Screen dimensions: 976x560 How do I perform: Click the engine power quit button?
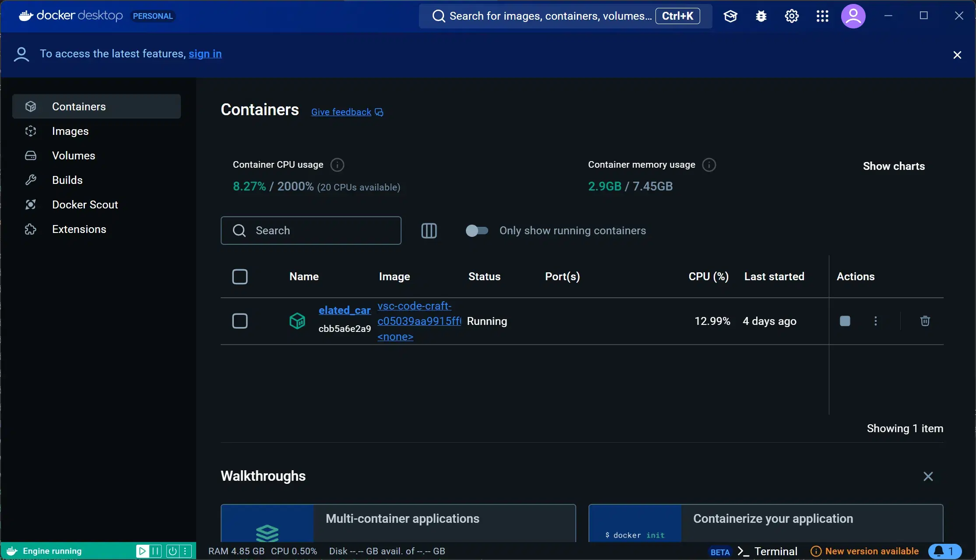click(x=173, y=551)
